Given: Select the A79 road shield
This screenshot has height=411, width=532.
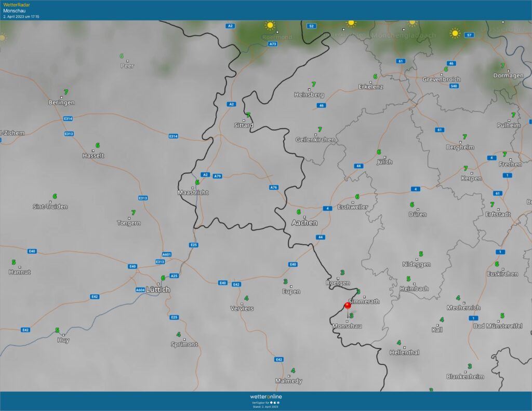Looking at the screenshot, I should point(218,176).
